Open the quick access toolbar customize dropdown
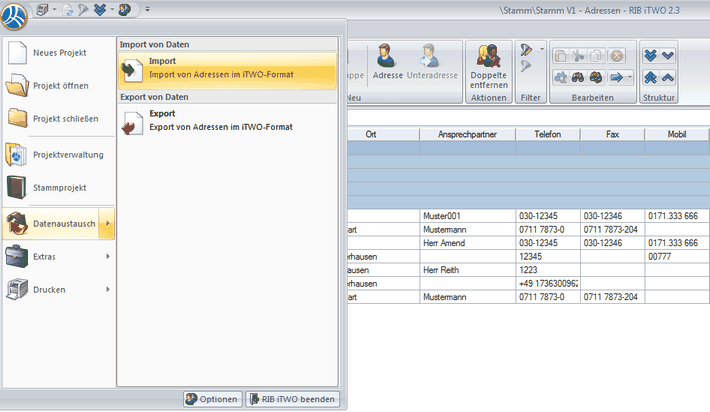 point(147,9)
